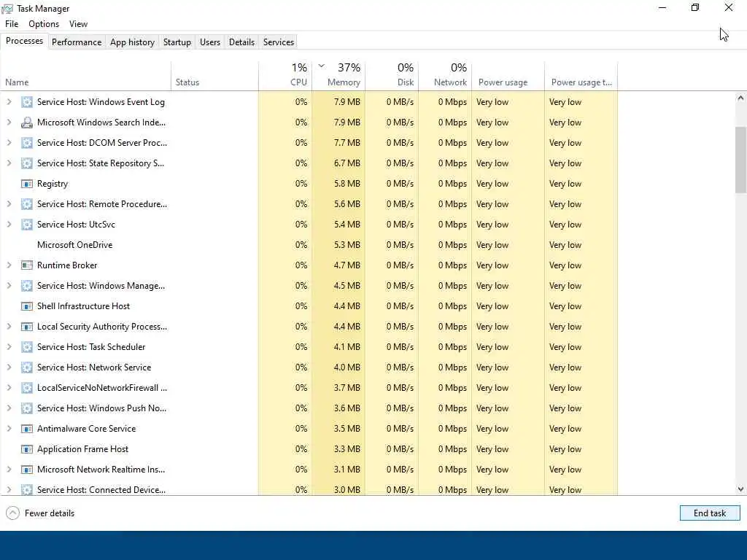The height and width of the screenshot is (560, 747).
Task: Click the LocalServiceNoNetworkFirewall gear icon
Action: (27, 388)
